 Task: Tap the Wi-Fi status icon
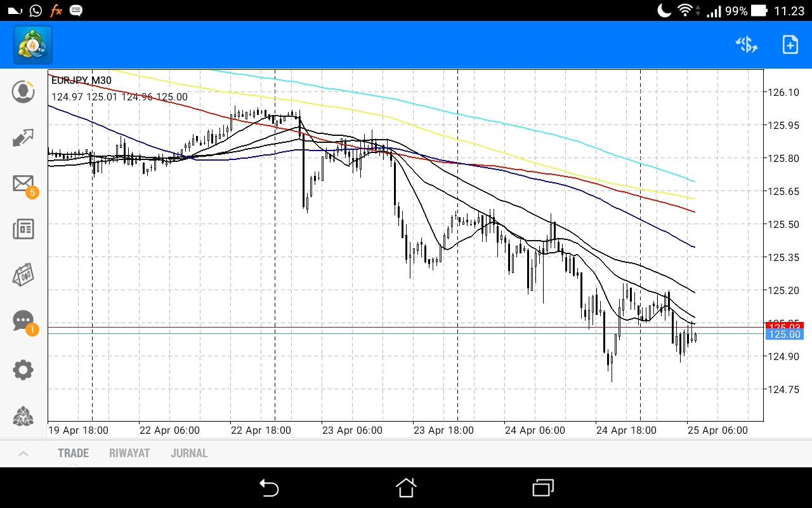coord(684,10)
